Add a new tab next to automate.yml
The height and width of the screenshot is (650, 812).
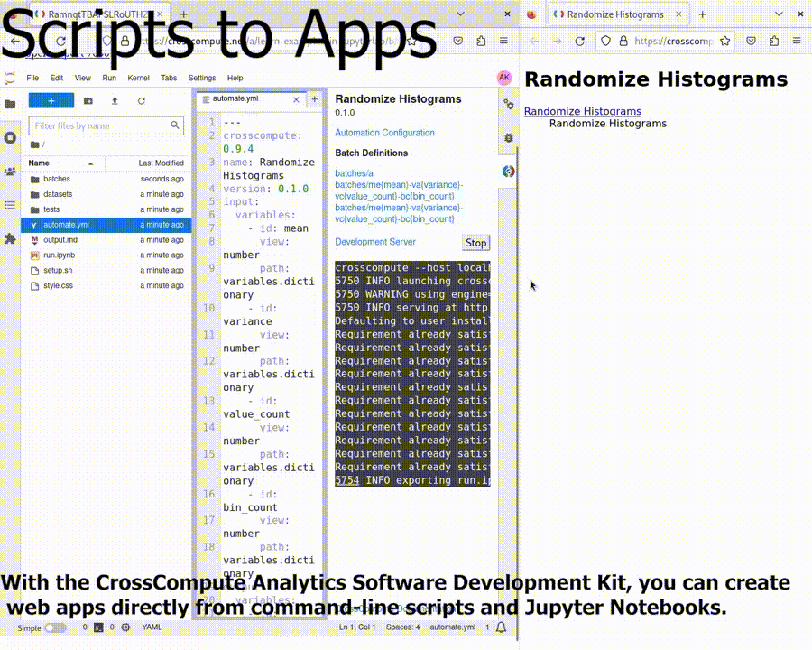(x=314, y=99)
